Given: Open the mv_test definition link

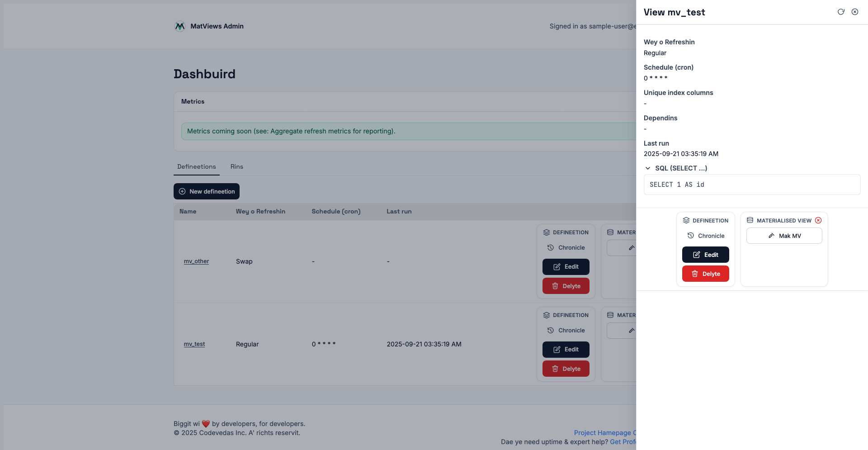Looking at the screenshot, I should coord(194,344).
